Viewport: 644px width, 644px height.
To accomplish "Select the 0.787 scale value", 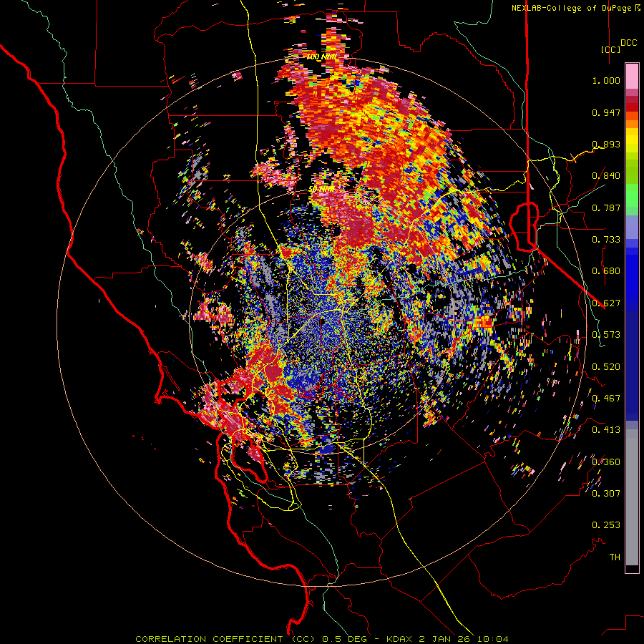I will point(606,208).
